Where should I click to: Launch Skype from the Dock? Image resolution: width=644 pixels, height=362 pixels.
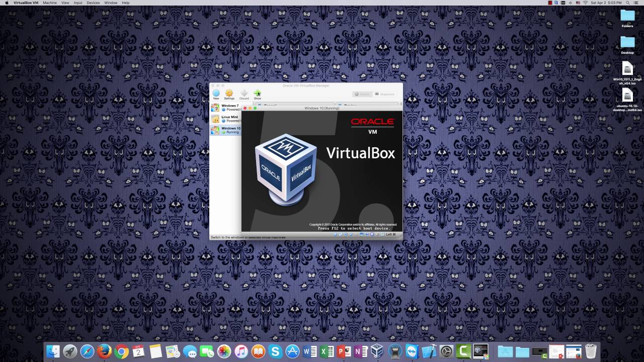[x=275, y=351]
